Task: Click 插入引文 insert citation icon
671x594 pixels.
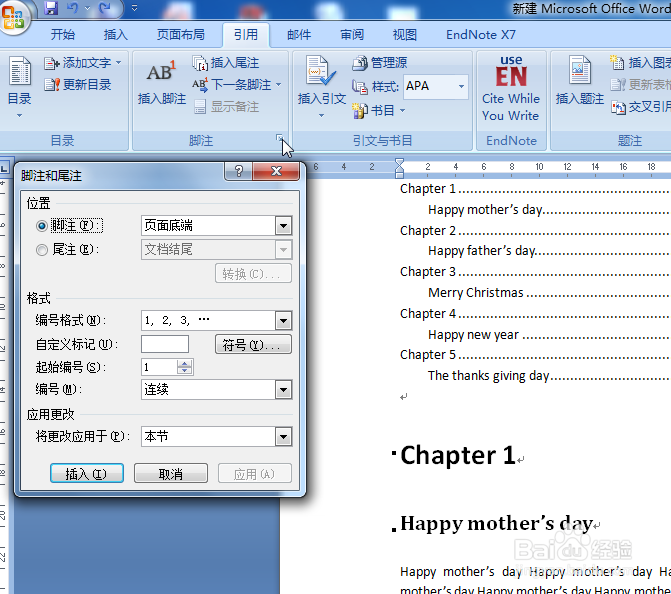Action: tap(321, 80)
